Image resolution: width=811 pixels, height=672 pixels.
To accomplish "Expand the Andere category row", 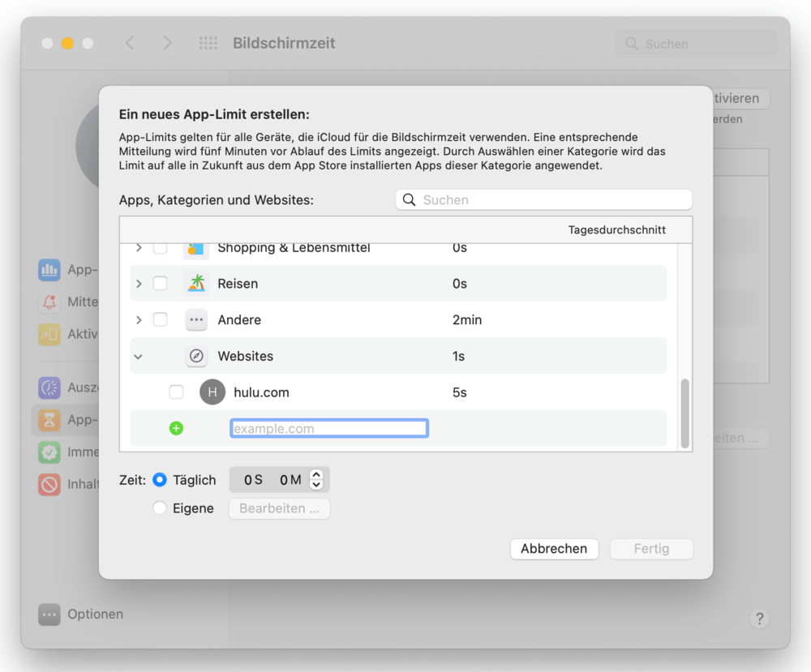I will (x=139, y=320).
